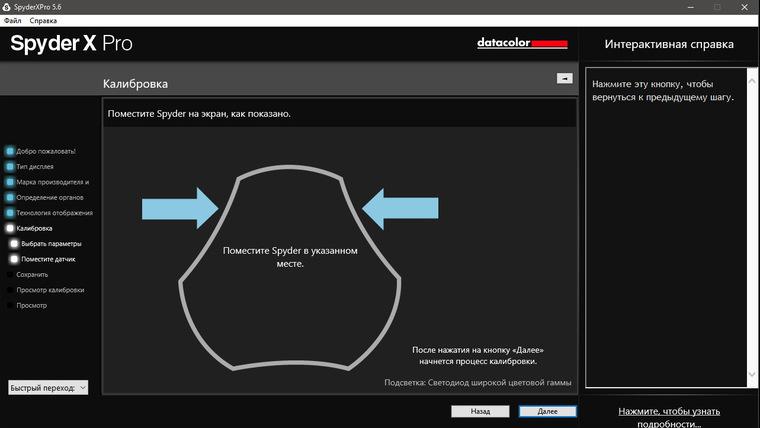Click the 'Нажмите, чтобы узнать подробности' link
This screenshot has height=428, width=760.
pyautogui.click(x=669, y=417)
